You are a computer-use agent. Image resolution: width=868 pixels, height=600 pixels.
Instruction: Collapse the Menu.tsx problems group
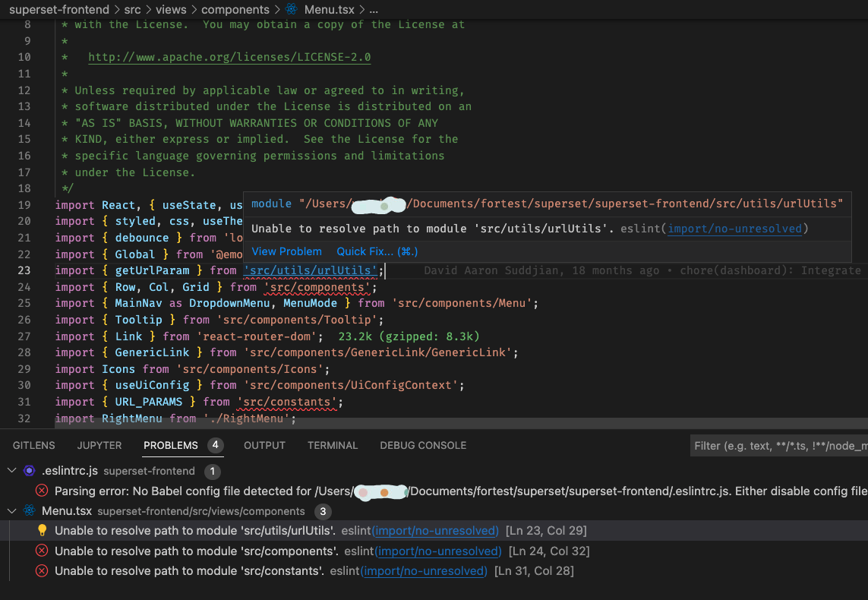(x=11, y=511)
